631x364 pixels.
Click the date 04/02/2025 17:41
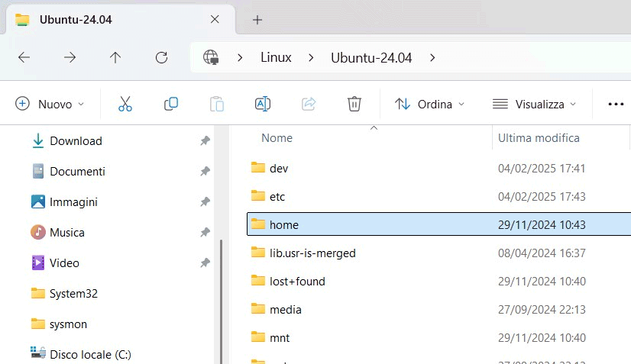(542, 168)
